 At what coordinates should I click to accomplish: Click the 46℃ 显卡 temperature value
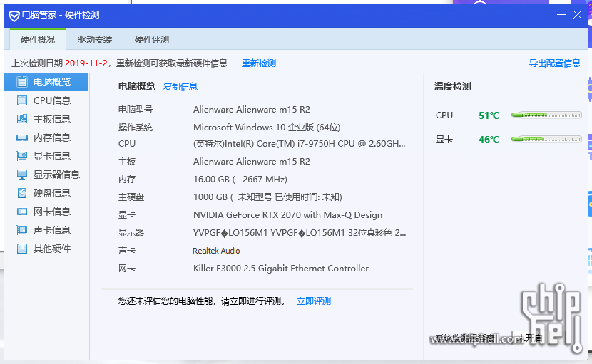[x=489, y=140]
